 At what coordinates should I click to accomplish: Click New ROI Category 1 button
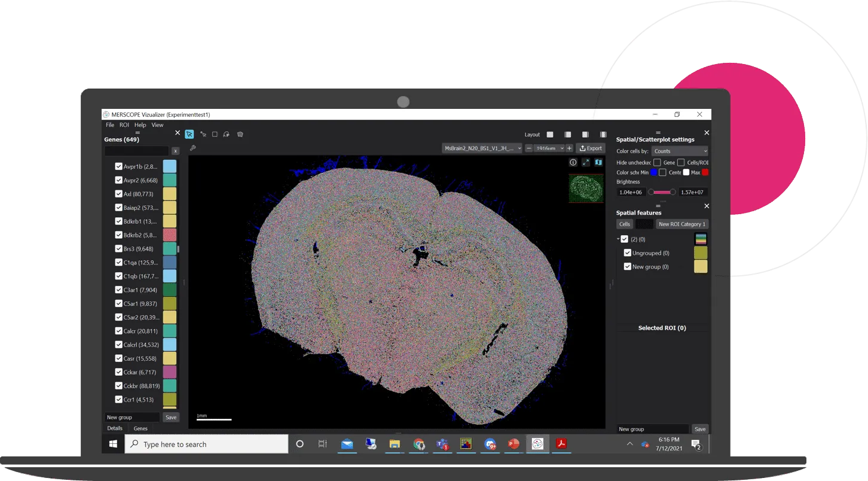coord(682,224)
